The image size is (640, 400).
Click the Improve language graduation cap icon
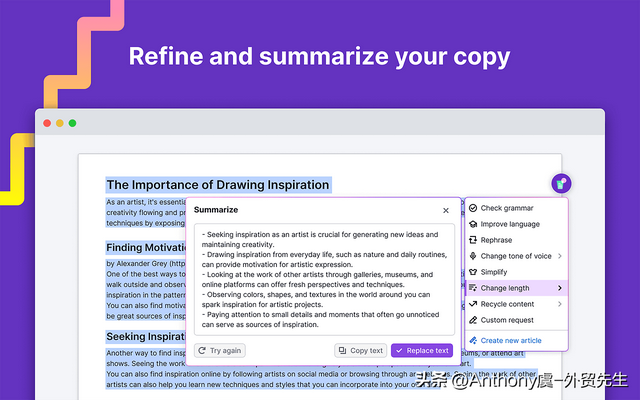[473, 224]
